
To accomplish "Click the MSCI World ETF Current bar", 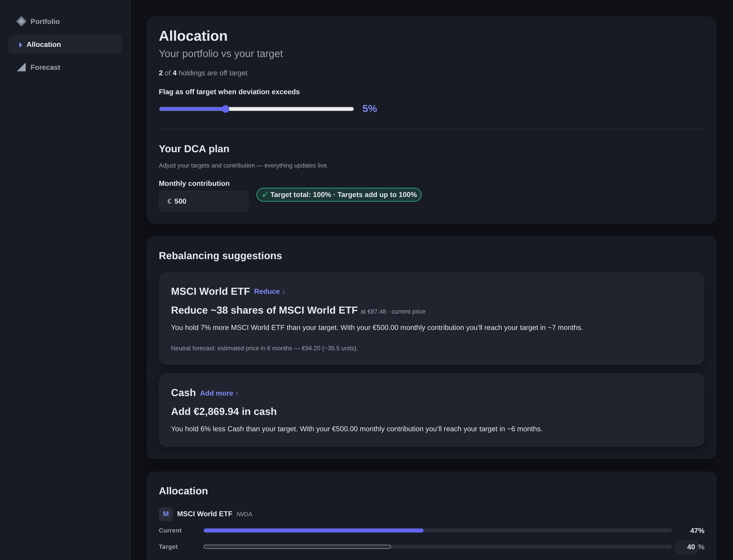I will [438, 530].
